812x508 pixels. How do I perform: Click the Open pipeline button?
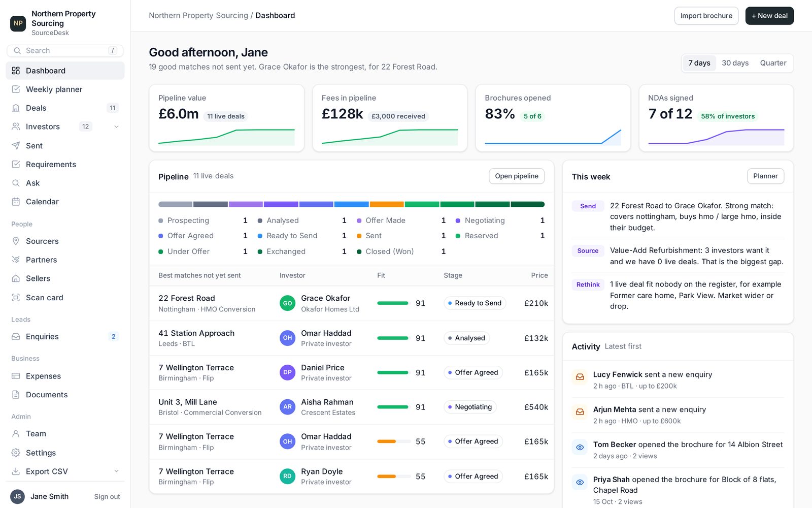pos(517,176)
